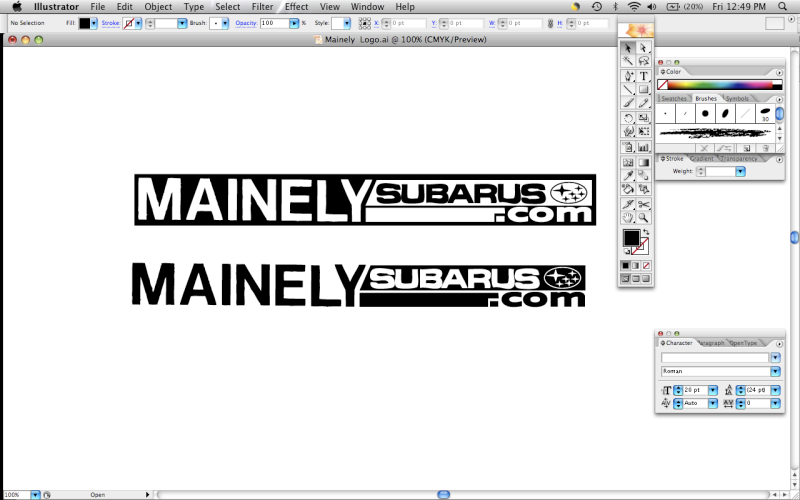The image size is (800, 500).
Task: Open the zoom level dropdown at bottom left
Action: (x=35, y=495)
